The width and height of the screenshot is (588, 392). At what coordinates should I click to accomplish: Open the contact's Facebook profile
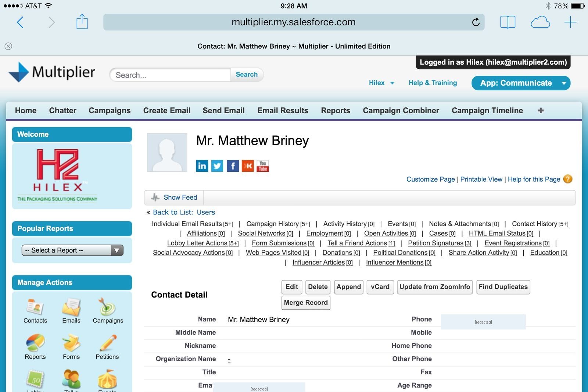[x=233, y=166]
